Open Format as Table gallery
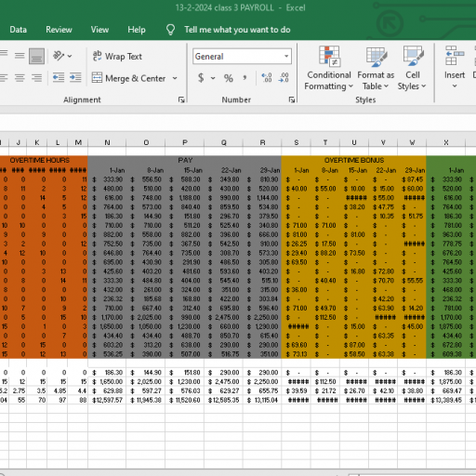This screenshot has height=476, width=476. click(376, 68)
